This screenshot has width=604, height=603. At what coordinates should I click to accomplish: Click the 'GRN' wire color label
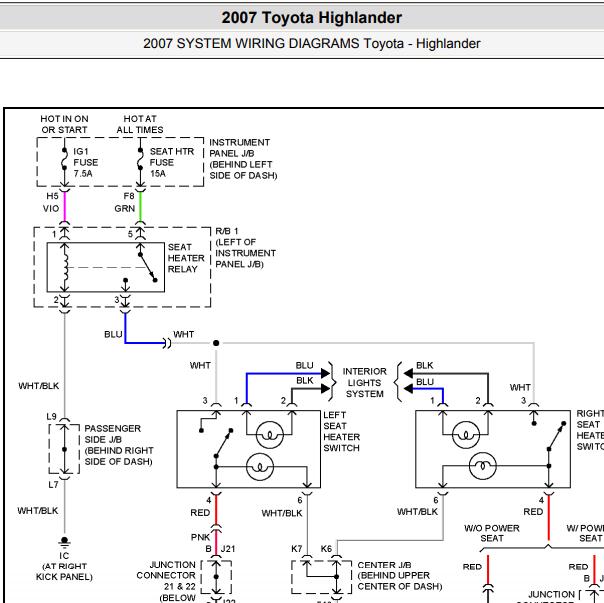coord(124,208)
